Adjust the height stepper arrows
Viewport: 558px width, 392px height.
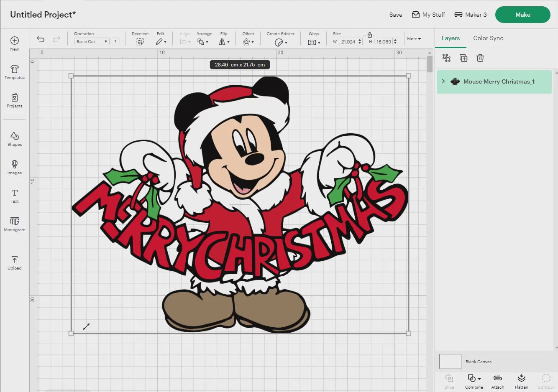point(395,42)
